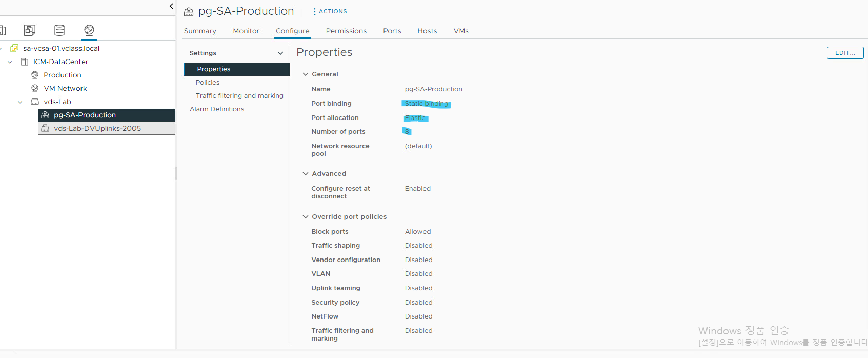The image size is (868, 358).
Task: Switch to the Summary tab
Action: point(200,31)
